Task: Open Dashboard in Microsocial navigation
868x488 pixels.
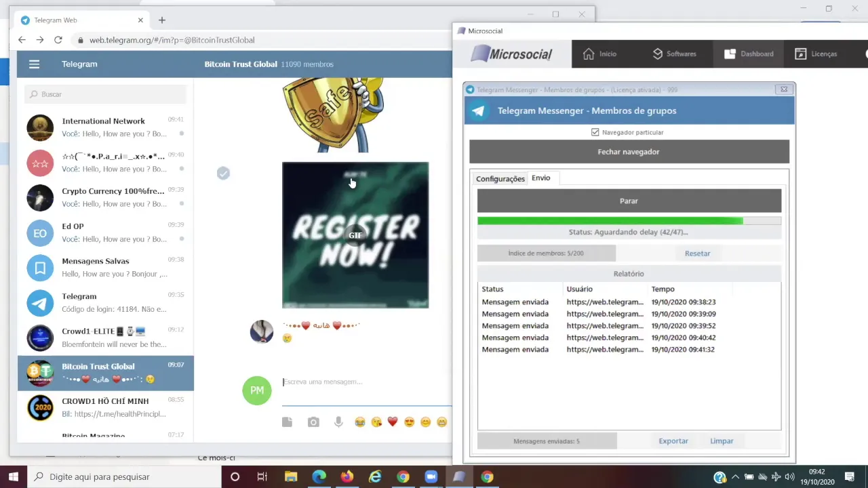Action: click(749, 54)
